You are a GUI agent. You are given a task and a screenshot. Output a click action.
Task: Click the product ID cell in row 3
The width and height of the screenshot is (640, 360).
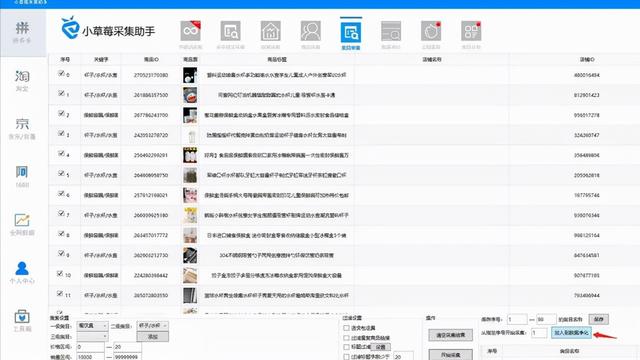coord(151,135)
